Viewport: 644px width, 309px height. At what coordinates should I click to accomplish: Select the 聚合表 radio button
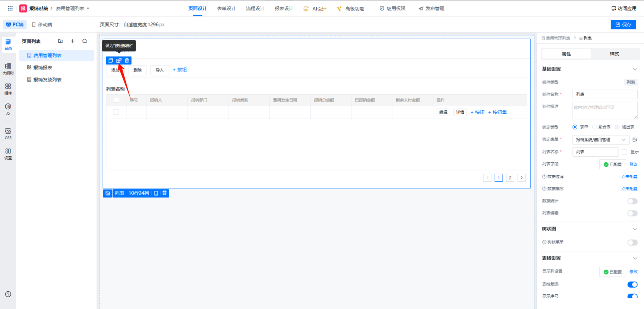595,127
